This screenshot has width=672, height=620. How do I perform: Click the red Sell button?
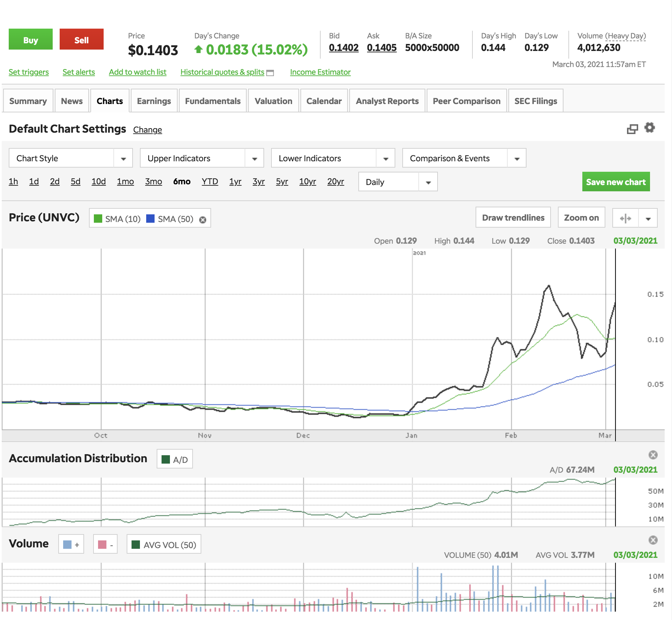(82, 39)
